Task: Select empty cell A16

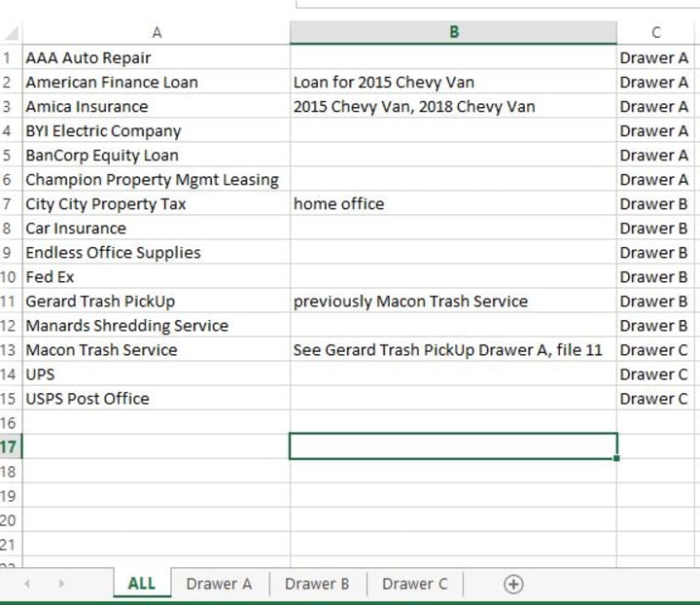Action: pos(157,423)
